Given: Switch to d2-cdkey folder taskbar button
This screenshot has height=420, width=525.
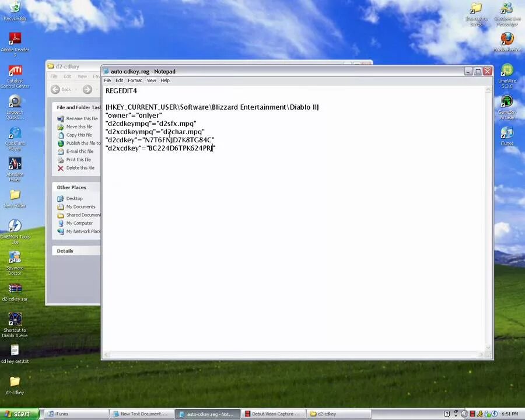Looking at the screenshot, I should (x=338, y=414).
